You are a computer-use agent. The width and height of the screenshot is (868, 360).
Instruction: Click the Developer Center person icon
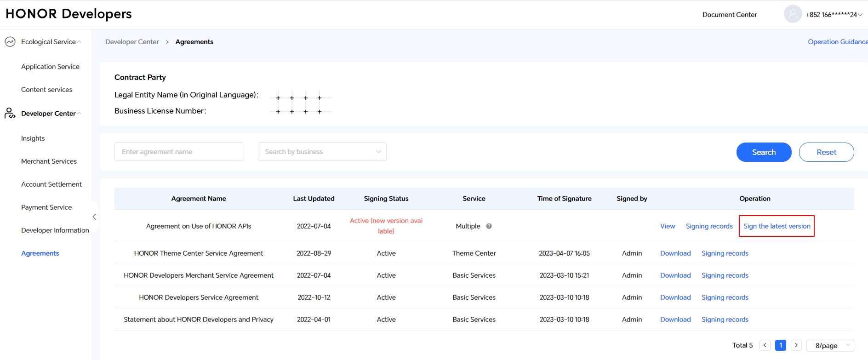[x=10, y=113]
